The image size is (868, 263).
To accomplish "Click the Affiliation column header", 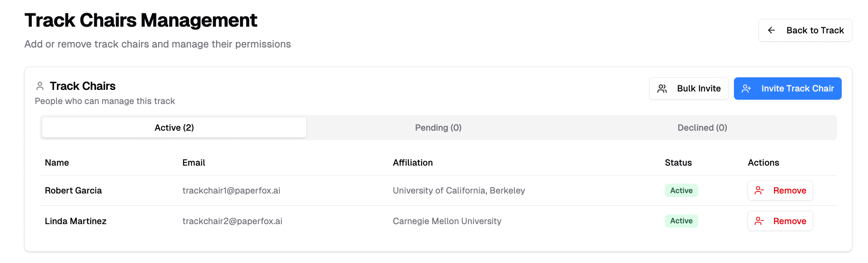I will [x=413, y=163].
